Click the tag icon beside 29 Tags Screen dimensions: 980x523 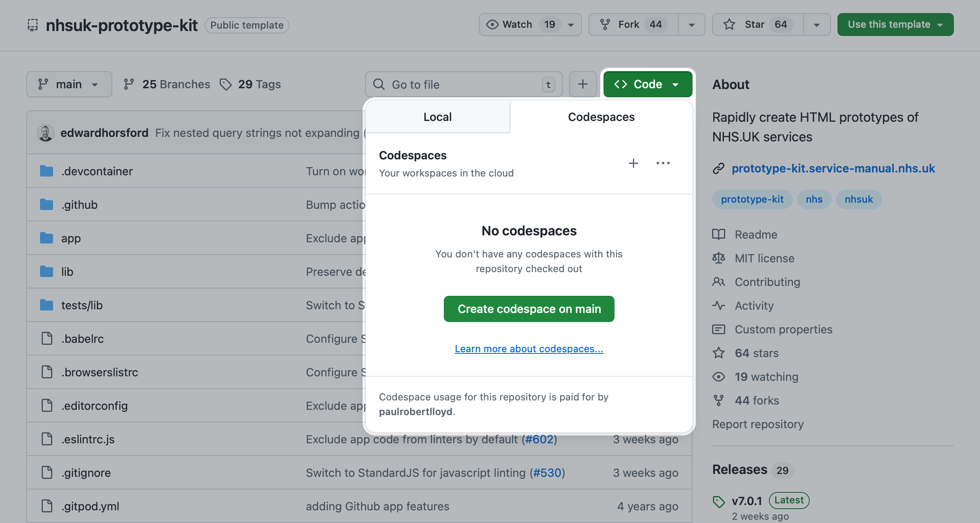tap(225, 84)
